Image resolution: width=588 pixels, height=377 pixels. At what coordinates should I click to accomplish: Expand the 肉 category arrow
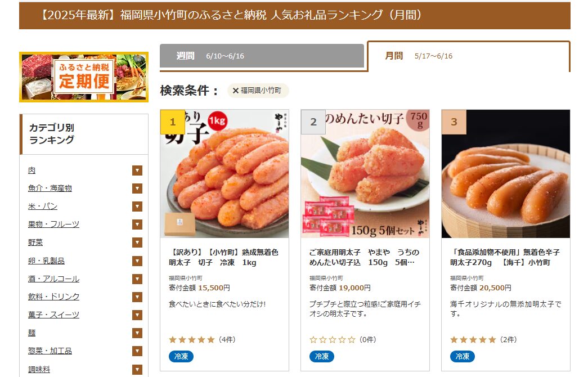point(137,170)
